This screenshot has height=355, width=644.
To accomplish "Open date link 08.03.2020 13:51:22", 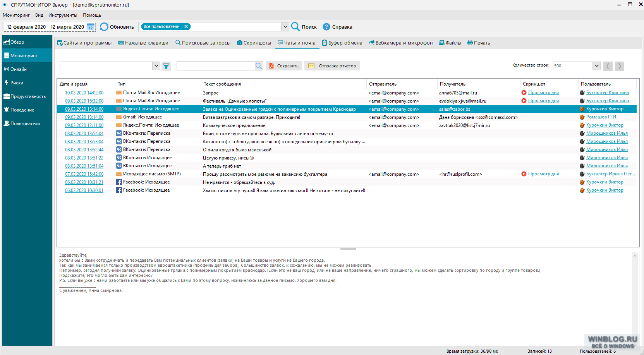I will (x=84, y=158).
